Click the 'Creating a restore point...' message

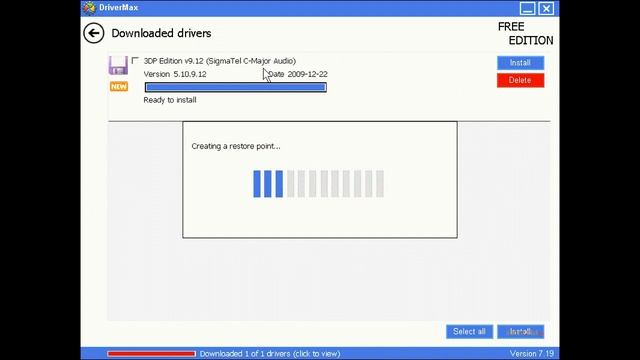(x=236, y=146)
